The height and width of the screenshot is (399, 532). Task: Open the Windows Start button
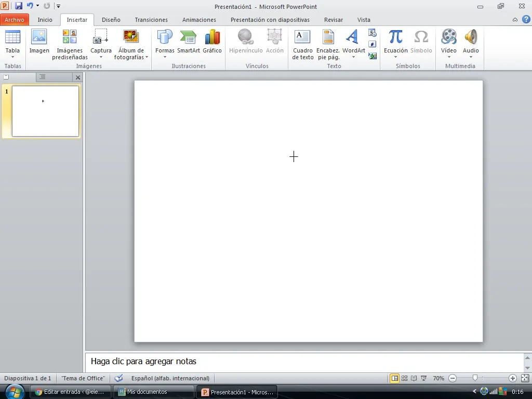tap(14, 392)
